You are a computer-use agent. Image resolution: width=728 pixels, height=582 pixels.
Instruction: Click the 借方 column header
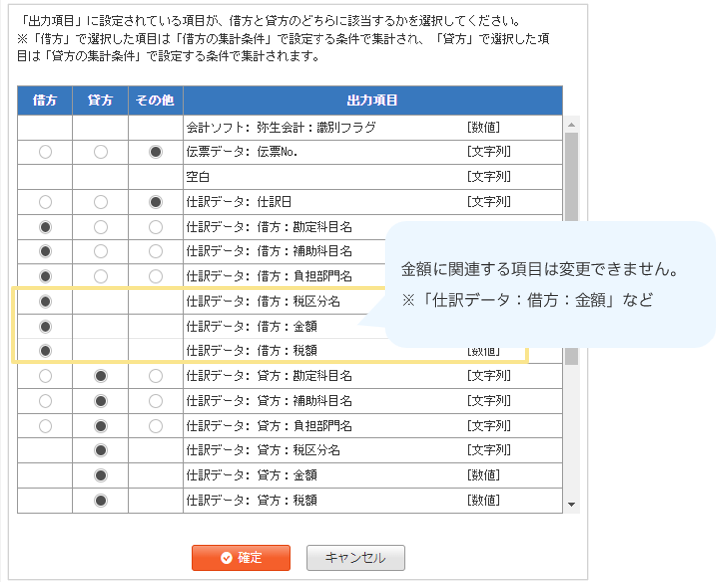click(x=45, y=101)
